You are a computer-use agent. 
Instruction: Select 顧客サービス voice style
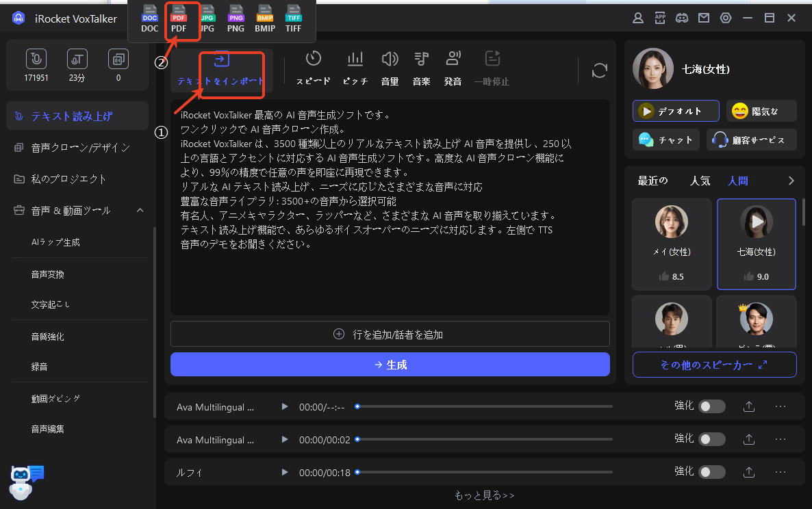[752, 140]
